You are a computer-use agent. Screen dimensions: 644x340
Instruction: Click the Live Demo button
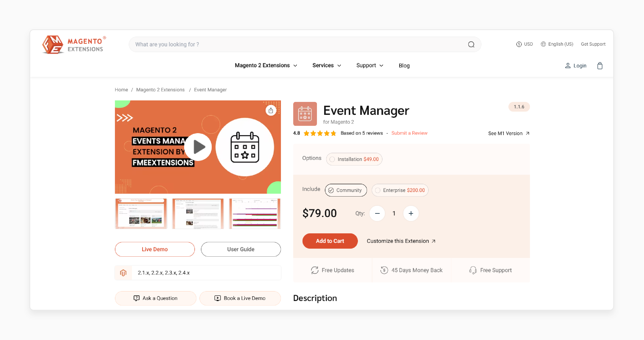[155, 249]
